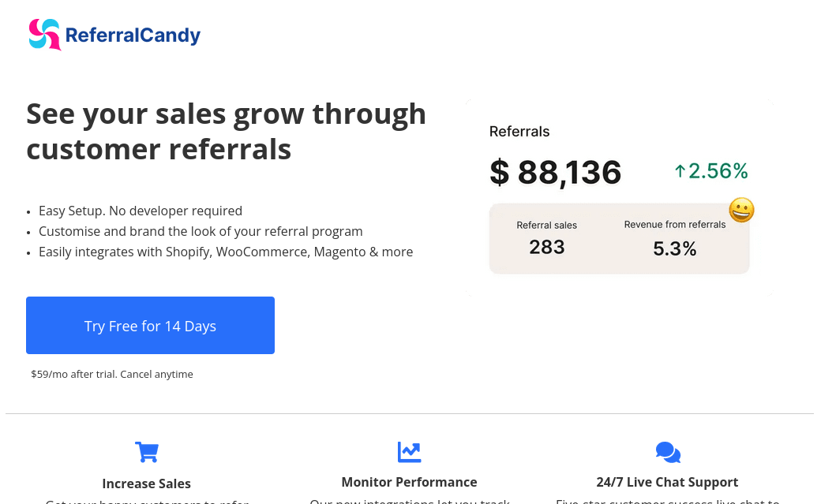Viewport: 836px width, 504px height.
Task: Select the Monitor Performance heading
Action: 409,482
